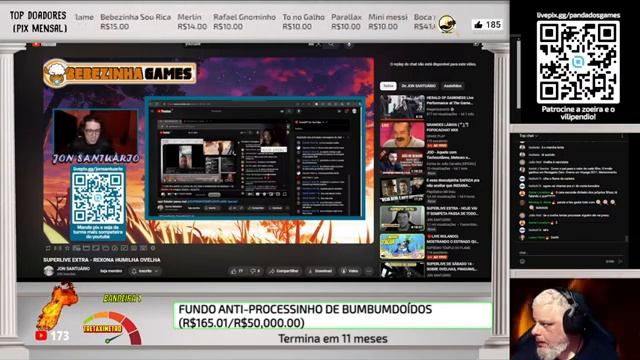The width and height of the screenshot is (640, 360).
Task: Click the Parallax R$10.00 donor entry
Action: [347, 22]
